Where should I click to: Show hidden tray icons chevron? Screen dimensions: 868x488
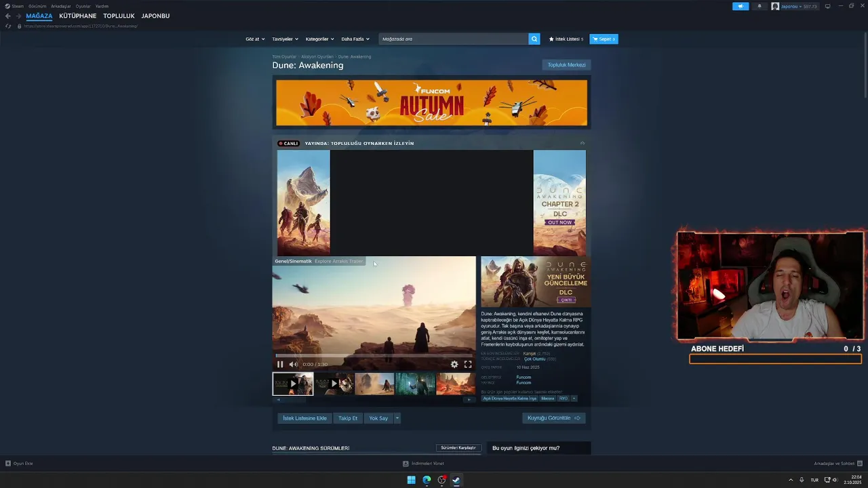[x=791, y=480]
